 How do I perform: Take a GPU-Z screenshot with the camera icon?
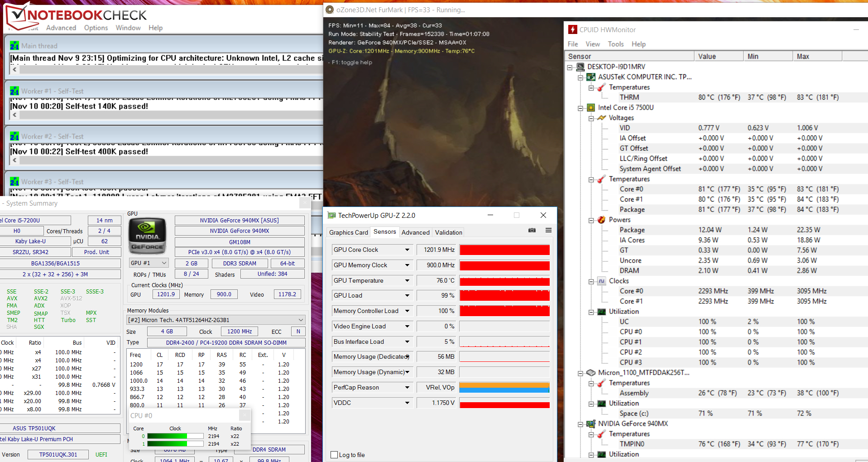tap(532, 231)
